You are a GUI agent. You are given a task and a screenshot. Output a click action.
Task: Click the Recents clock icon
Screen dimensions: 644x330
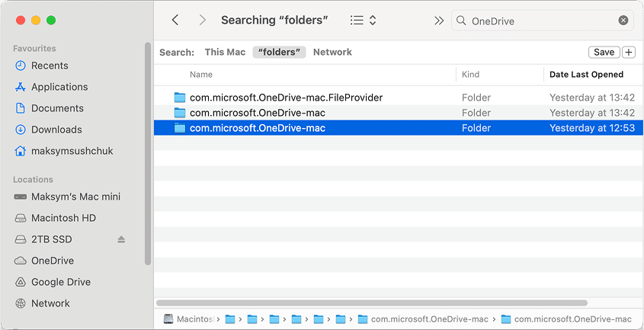point(20,66)
